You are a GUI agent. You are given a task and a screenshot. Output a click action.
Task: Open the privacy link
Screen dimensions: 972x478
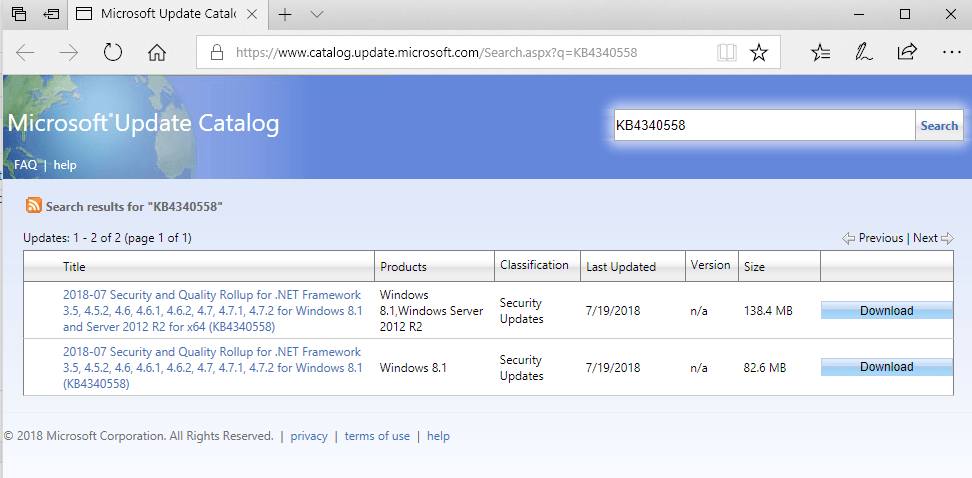tap(309, 436)
